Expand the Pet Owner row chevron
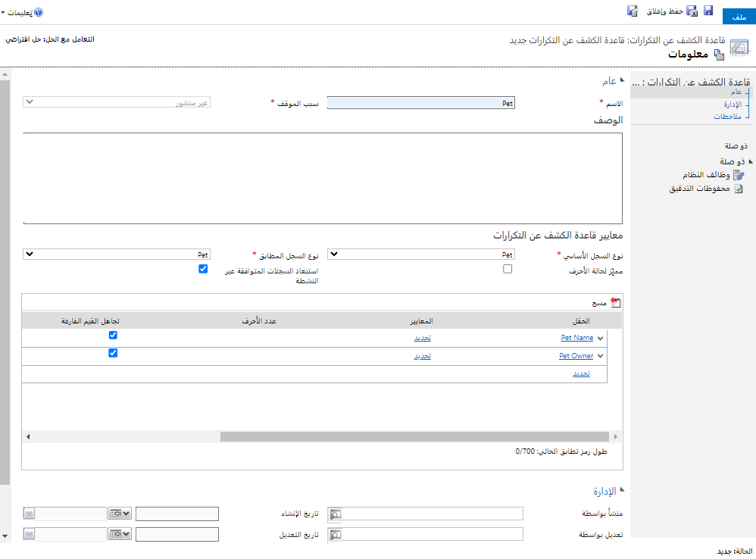This screenshot has height=559, width=756. click(x=600, y=356)
